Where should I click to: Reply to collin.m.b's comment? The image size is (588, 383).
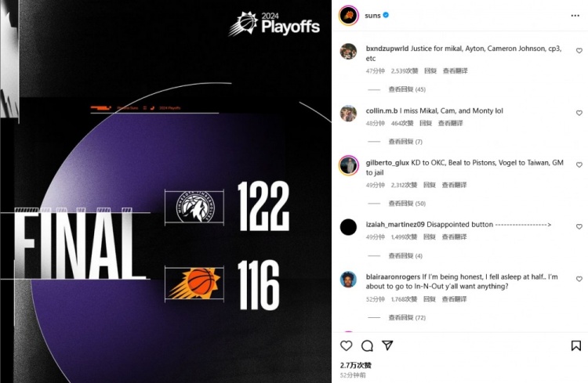[425, 123]
